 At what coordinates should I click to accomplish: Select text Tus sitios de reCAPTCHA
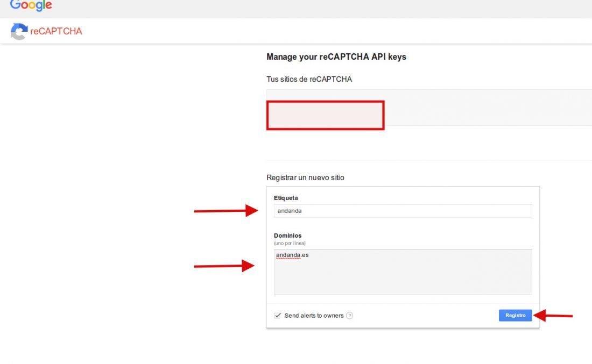(309, 79)
